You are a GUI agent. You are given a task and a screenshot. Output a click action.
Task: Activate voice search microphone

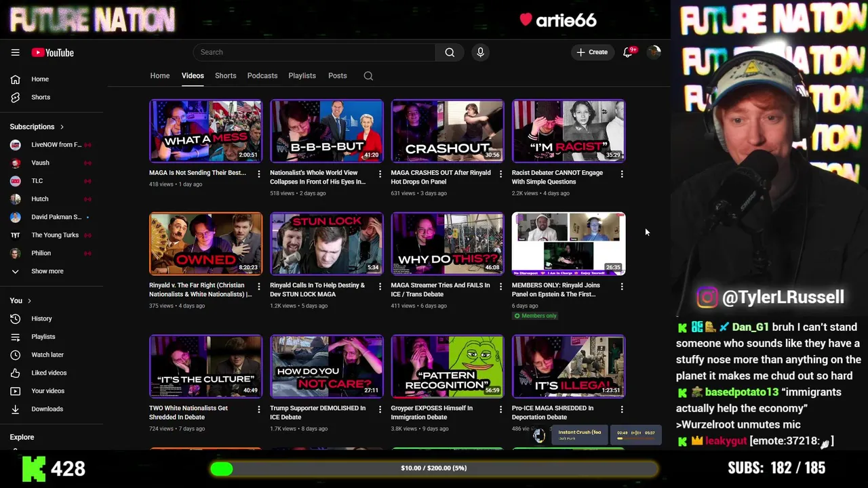point(480,52)
